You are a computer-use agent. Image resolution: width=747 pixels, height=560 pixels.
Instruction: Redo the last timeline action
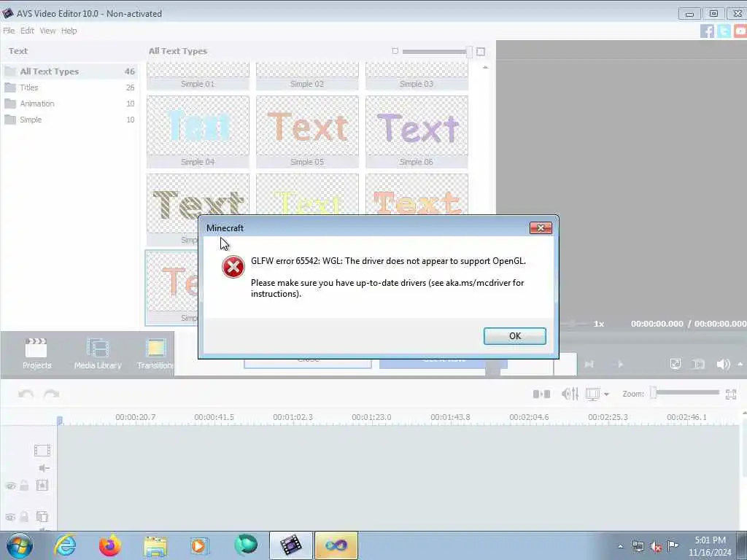click(x=51, y=394)
